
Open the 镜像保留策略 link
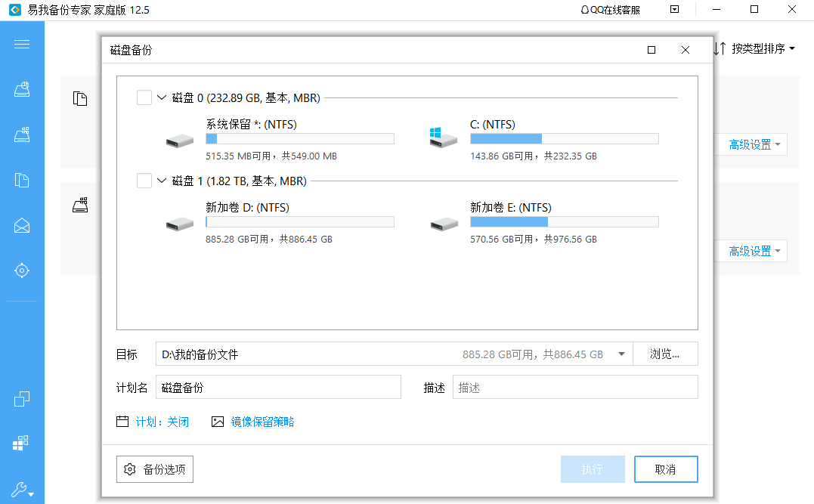tap(262, 422)
